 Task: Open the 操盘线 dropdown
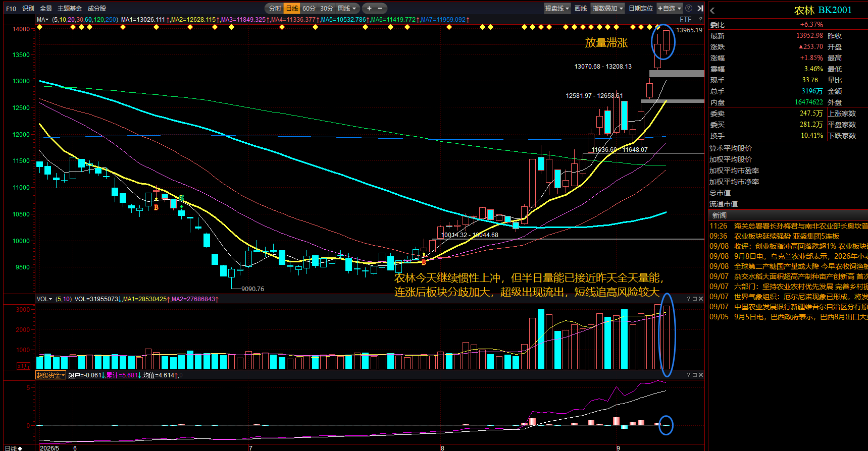pyautogui.click(x=557, y=8)
